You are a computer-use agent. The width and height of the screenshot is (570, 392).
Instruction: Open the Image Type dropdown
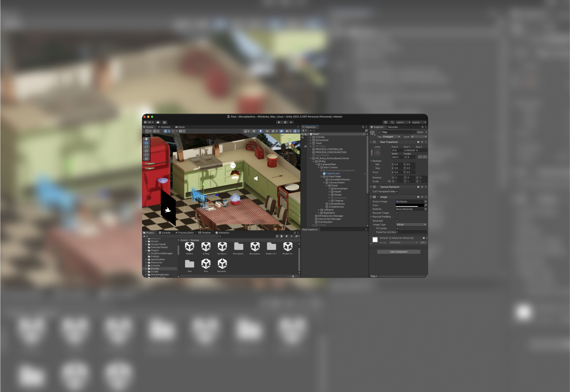411,225
